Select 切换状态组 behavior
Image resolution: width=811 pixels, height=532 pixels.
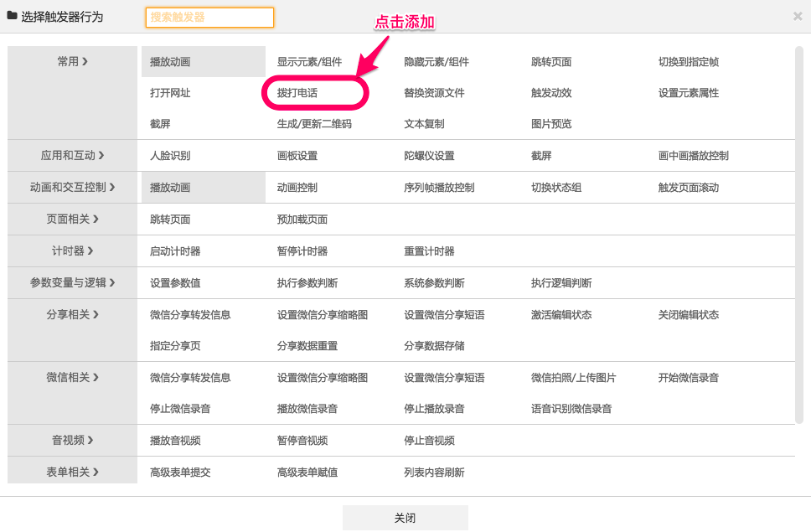[556, 188]
